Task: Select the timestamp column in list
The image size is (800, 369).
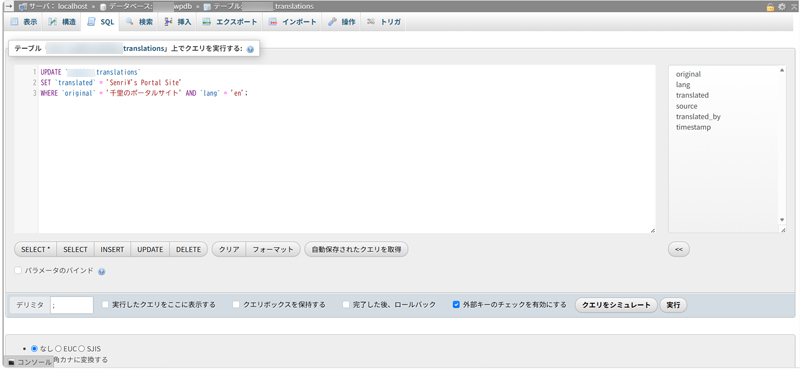Action: [693, 128]
